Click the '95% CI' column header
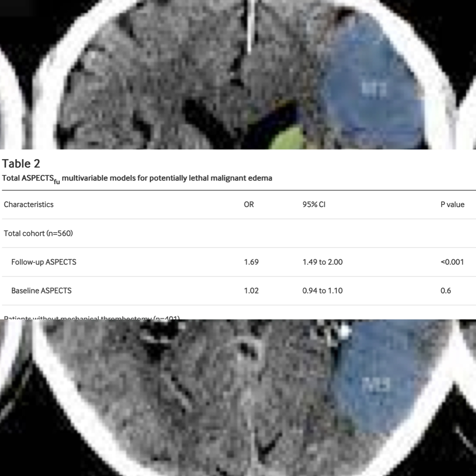Screen dimensions: 476x476 314,205
